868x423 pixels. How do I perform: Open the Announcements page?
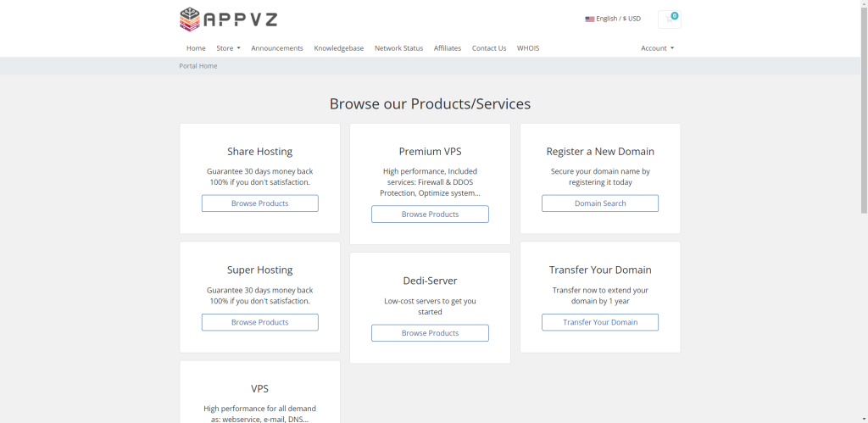pyautogui.click(x=277, y=48)
